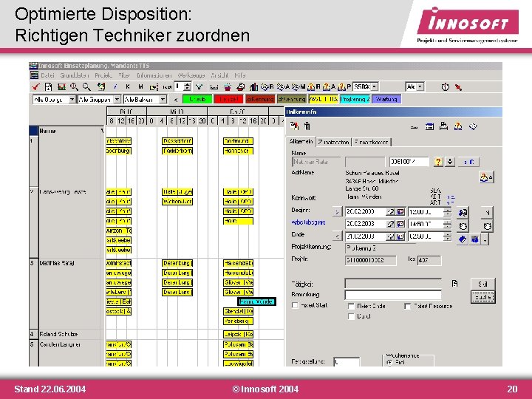
Task: Click the person alert icon beside AdrName
Action: [486, 177]
